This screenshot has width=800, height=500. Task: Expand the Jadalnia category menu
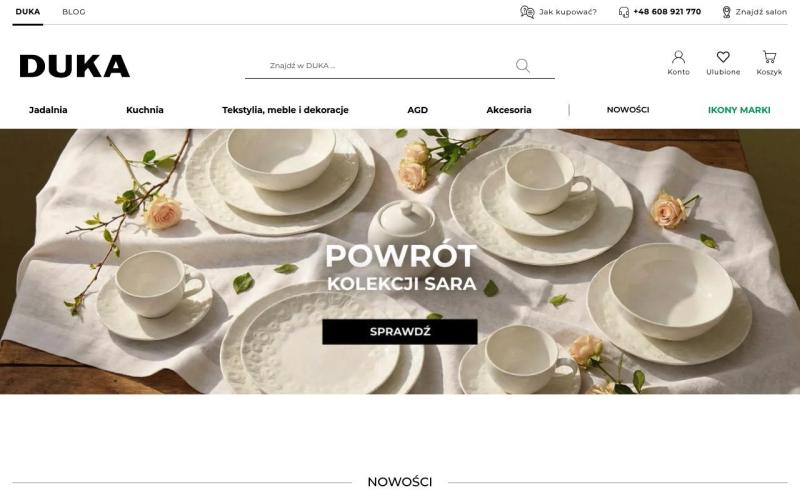click(x=48, y=110)
